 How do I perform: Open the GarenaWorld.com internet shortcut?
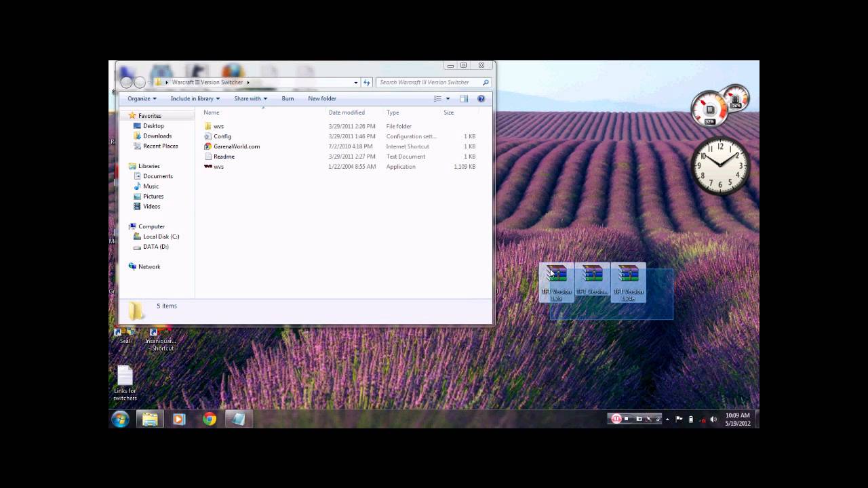[x=236, y=146]
